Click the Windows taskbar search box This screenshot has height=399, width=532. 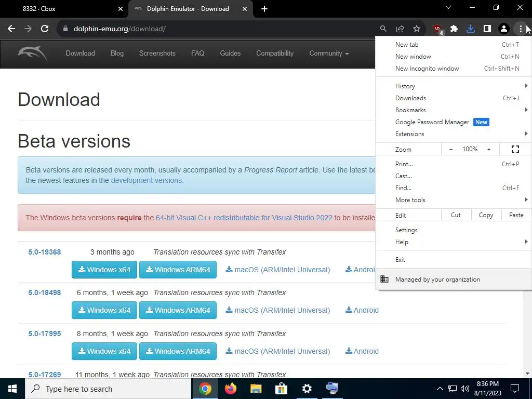point(108,389)
